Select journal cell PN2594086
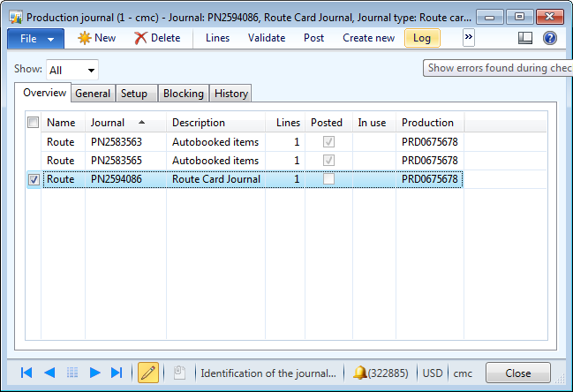Image resolution: width=573 pixels, height=392 pixels. point(125,179)
